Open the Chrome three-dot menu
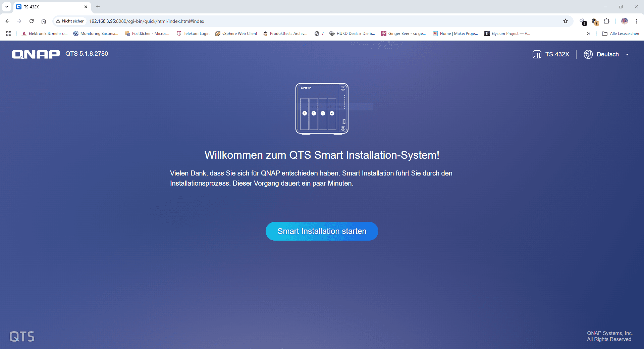This screenshot has width=644, height=349. point(636,21)
